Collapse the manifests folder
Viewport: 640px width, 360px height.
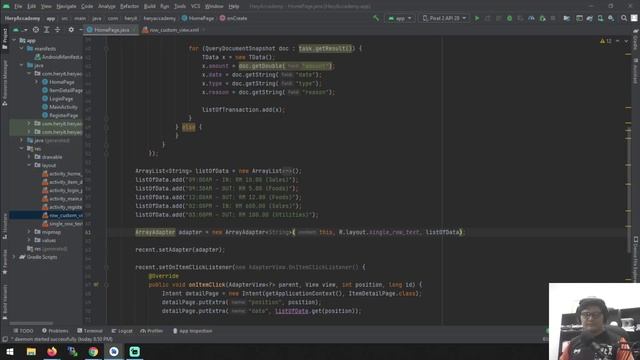pyautogui.click(x=22, y=49)
